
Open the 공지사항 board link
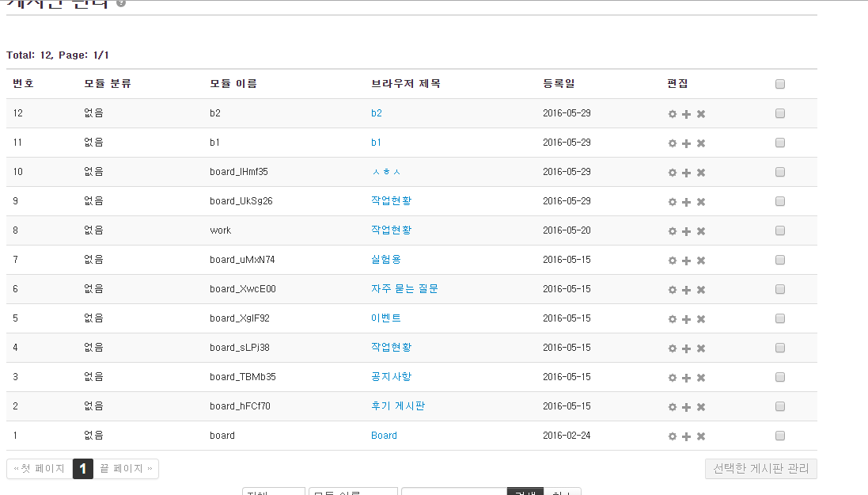tap(391, 377)
